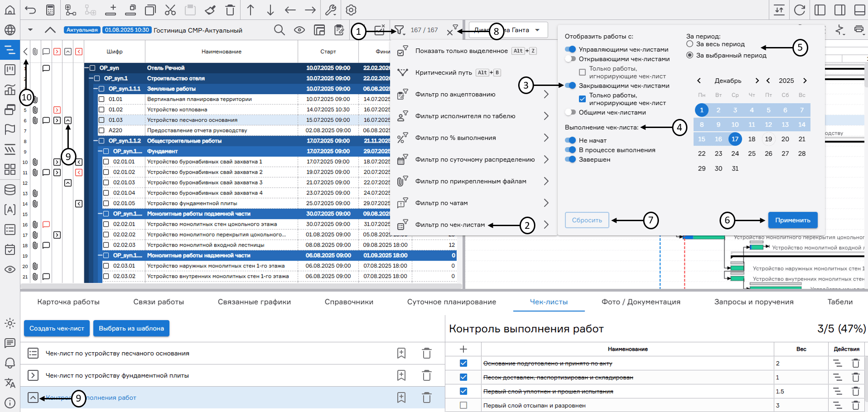Check the 'Первый слой отсыпан и разровнен' checkbox
Screen dimensions: 868x412
click(463, 405)
